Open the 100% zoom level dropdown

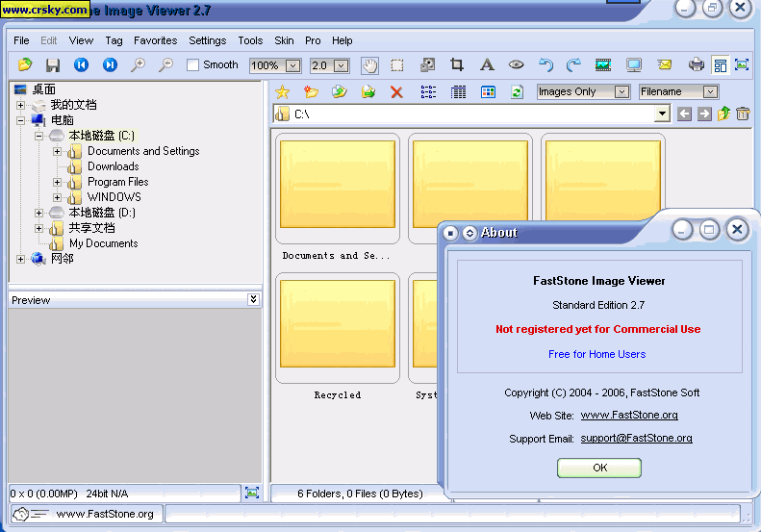(292, 66)
